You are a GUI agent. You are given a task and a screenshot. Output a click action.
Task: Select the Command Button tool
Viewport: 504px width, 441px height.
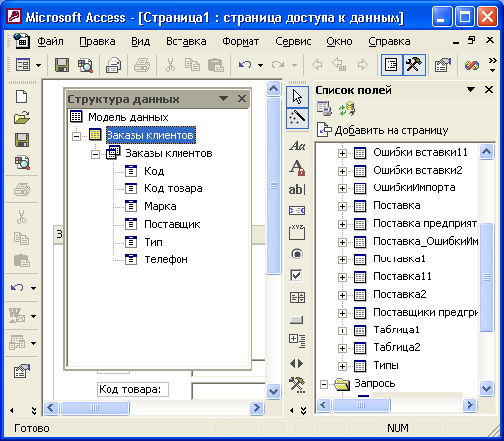tap(297, 320)
